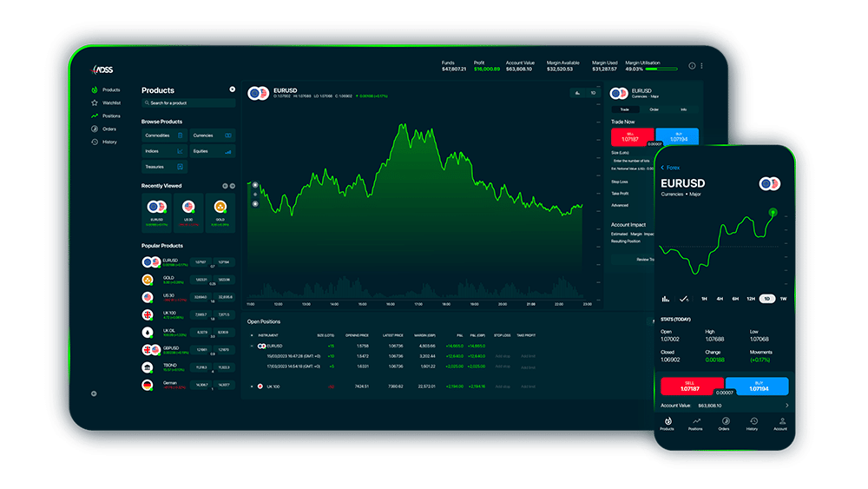Select the Trade tab in order panel

click(625, 109)
